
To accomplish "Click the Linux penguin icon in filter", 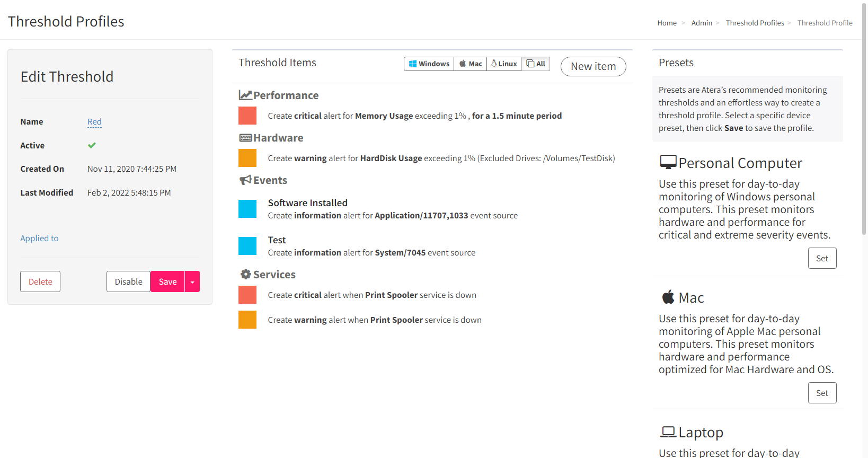I will tap(494, 64).
